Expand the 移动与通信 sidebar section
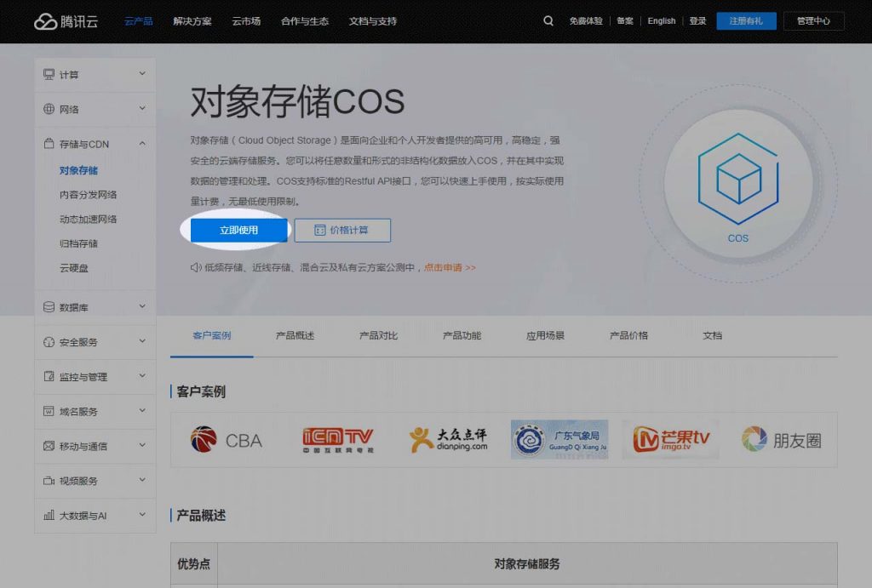 coord(142,446)
